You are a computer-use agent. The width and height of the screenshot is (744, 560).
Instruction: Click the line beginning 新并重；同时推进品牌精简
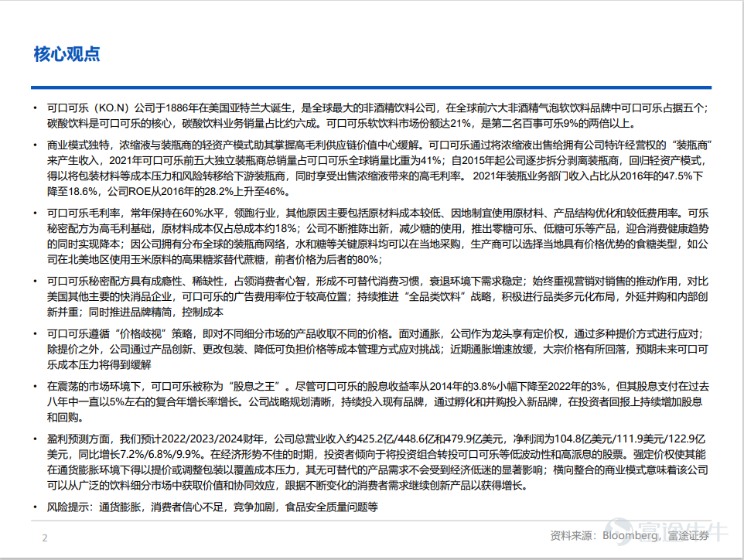135,312
